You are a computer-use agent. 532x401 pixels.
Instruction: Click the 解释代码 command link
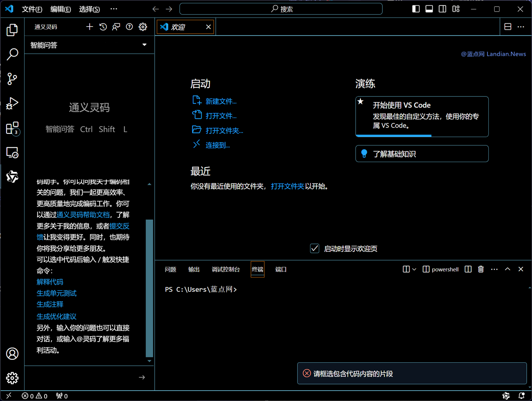pos(50,282)
